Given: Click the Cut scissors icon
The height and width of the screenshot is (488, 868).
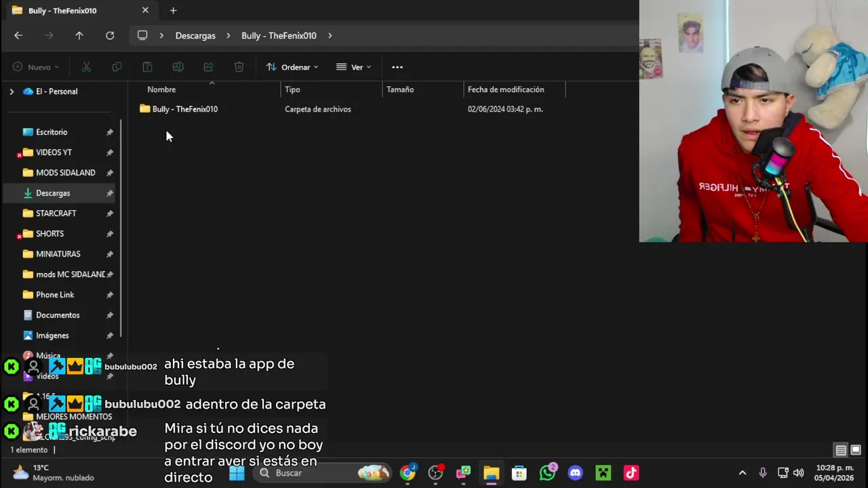Looking at the screenshot, I should tap(86, 67).
